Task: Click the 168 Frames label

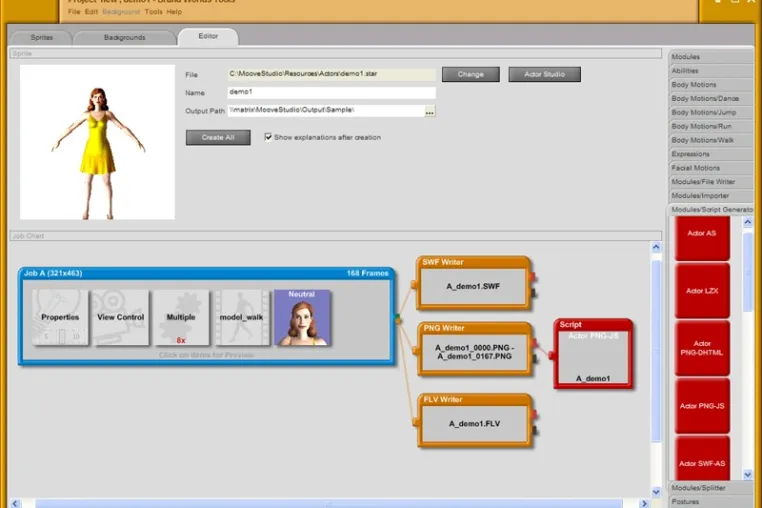Action: click(367, 273)
